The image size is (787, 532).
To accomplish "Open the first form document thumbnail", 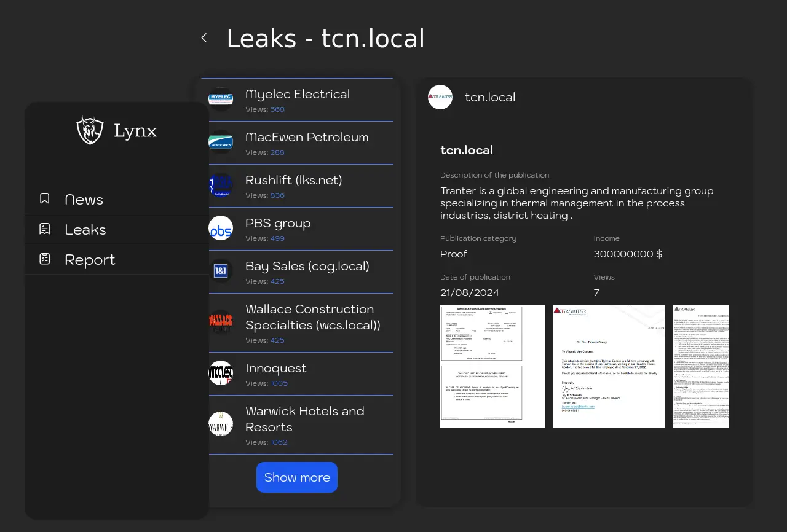I will [x=492, y=366].
